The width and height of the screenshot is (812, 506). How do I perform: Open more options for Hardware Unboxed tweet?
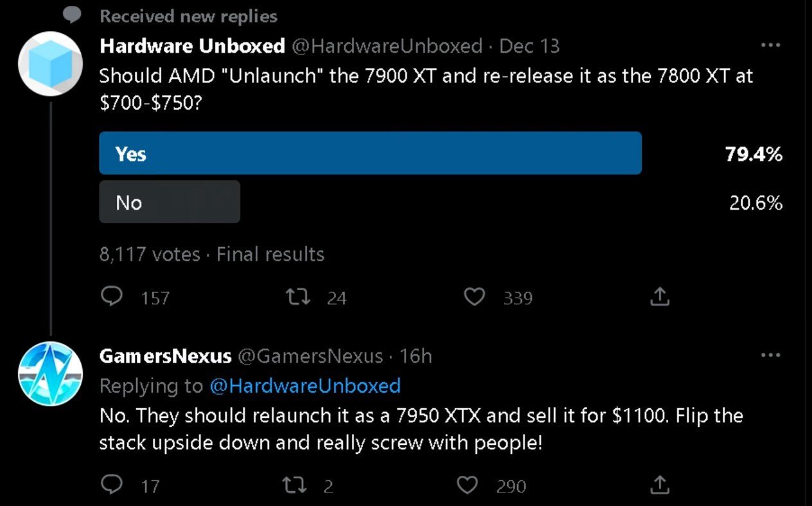770,46
